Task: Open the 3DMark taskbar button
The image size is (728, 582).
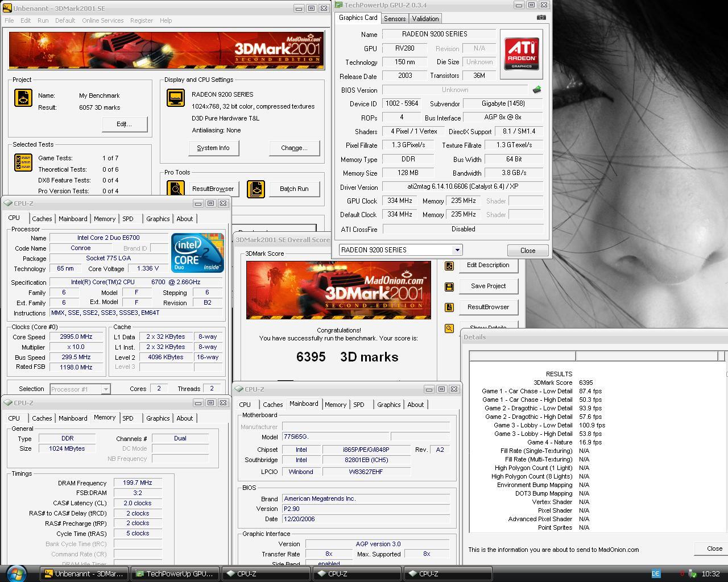Action: tap(84, 573)
